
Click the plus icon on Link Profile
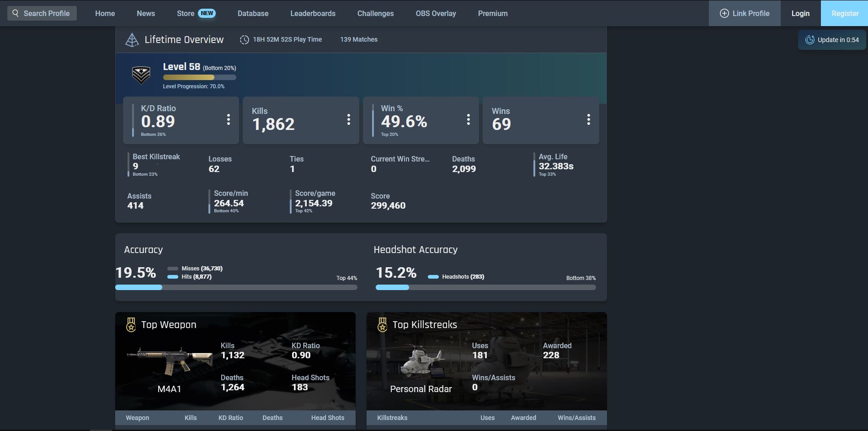point(724,13)
